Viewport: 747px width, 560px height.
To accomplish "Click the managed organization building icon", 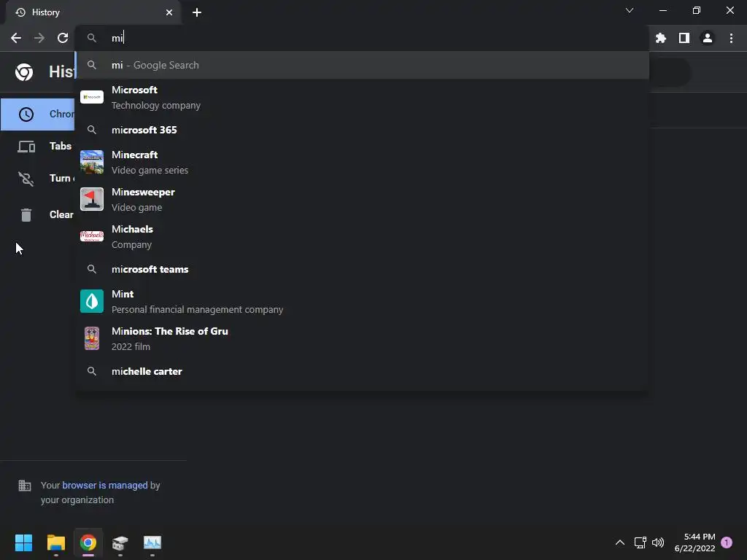I will coord(25,486).
